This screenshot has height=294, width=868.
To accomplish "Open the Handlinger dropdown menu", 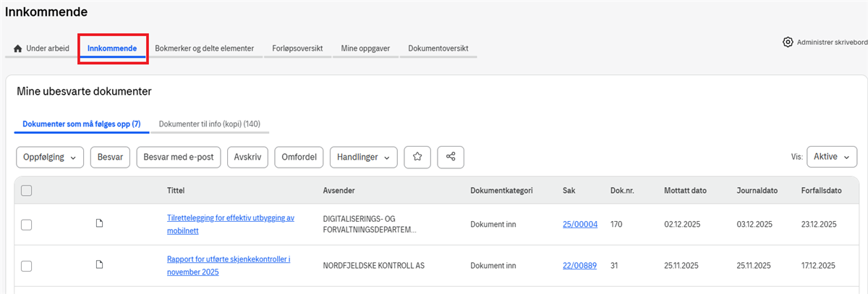I will pos(363,157).
